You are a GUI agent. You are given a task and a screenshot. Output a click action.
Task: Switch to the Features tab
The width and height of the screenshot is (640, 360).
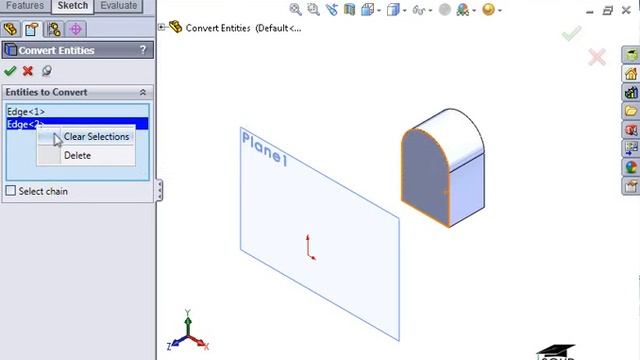pos(25,6)
